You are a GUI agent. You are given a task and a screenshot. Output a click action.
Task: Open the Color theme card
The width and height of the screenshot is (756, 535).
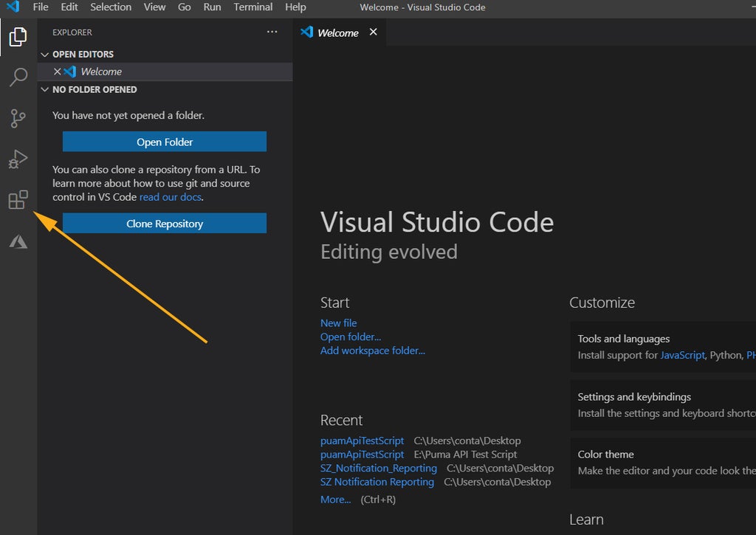point(663,463)
